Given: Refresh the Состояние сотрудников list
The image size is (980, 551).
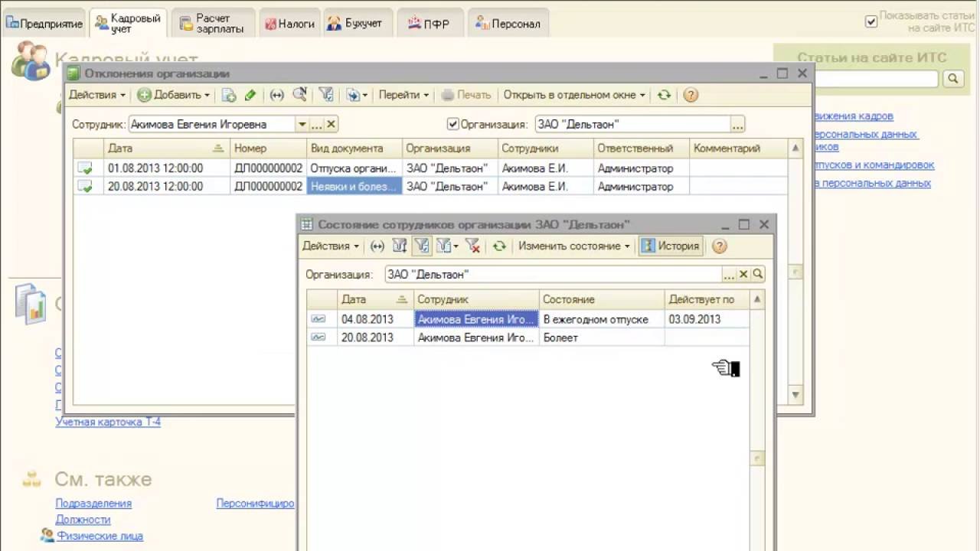Looking at the screenshot, I should tap(499, 246).
